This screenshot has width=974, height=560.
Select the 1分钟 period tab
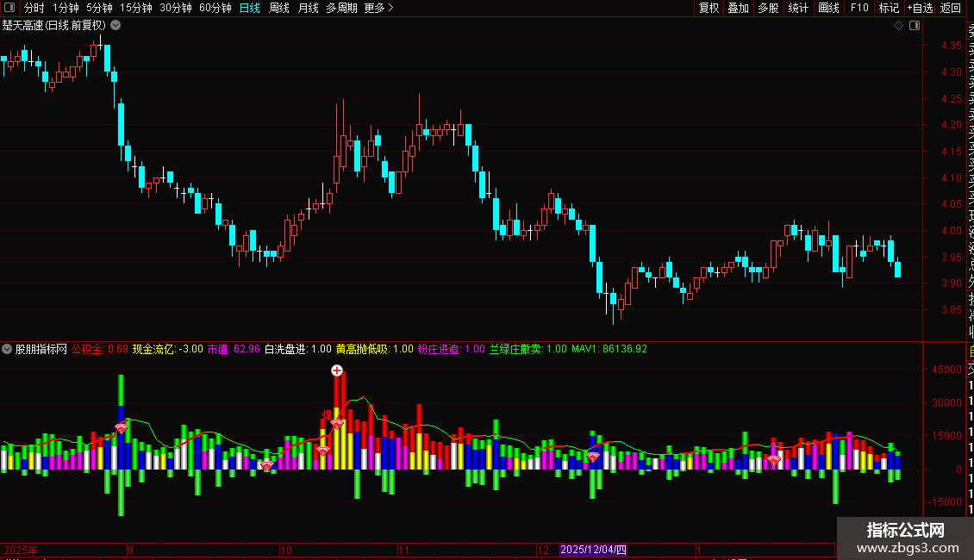66,8
